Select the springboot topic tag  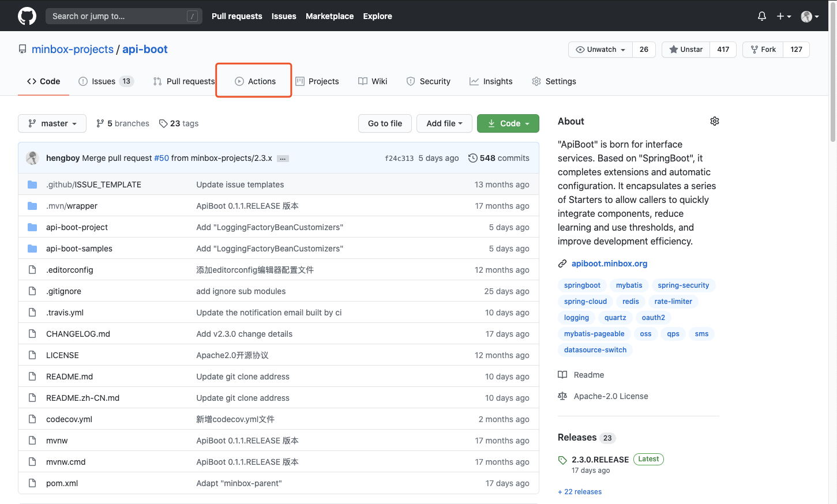pyautogui.click(x=582, y=285)
